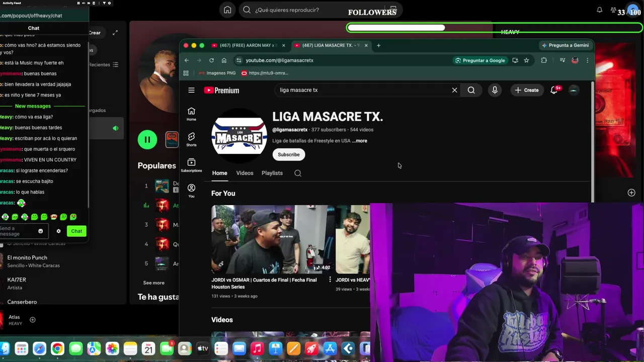Viewport: 644px width, 362px height.
Task: Open the YouTube account avatar menu
Action: coord(573,90)
